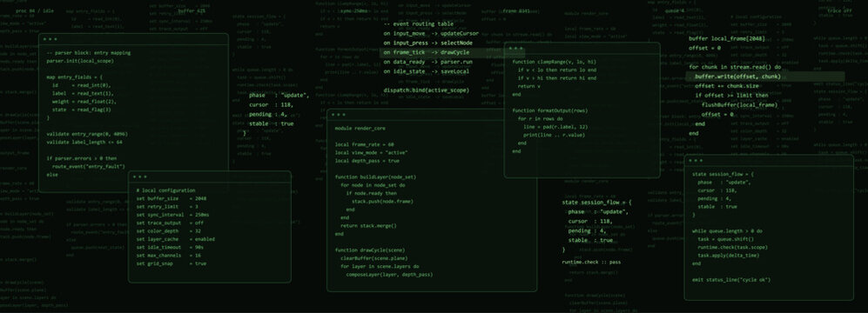Click the "buffer 62%" status label

point(192,10)
